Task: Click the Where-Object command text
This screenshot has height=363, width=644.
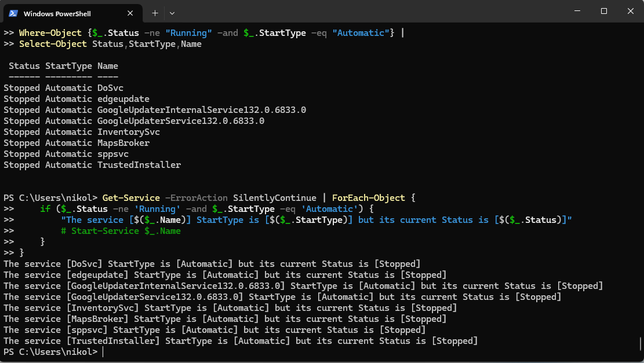Action: (50, 33)
